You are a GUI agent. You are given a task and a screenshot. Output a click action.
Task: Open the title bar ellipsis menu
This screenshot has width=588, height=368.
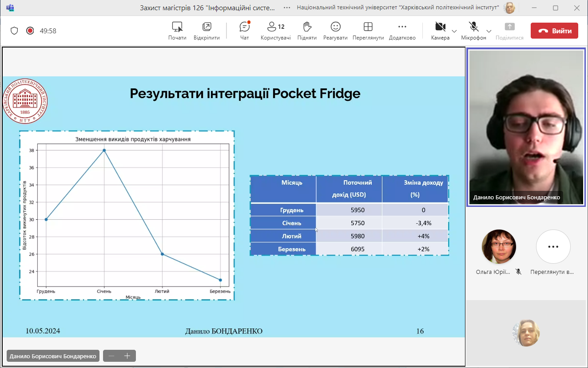pyautogui.click(x=287, y=8)
